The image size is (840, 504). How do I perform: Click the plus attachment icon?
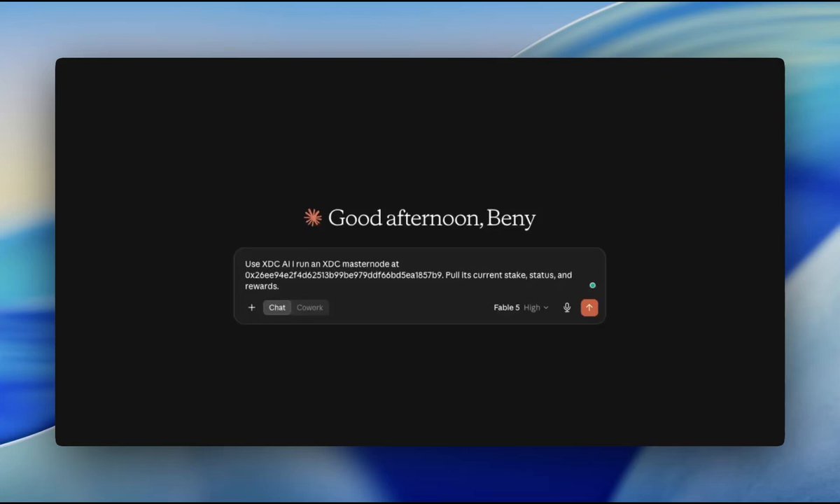[252, 307]
